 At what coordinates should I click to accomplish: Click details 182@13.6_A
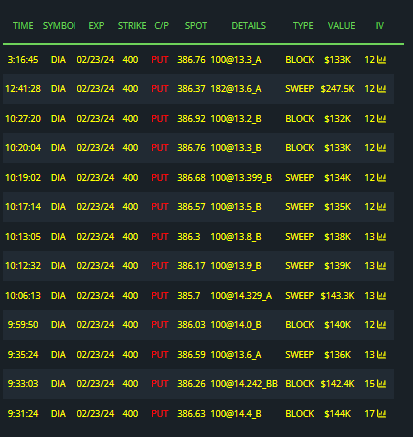pos(236,89)
